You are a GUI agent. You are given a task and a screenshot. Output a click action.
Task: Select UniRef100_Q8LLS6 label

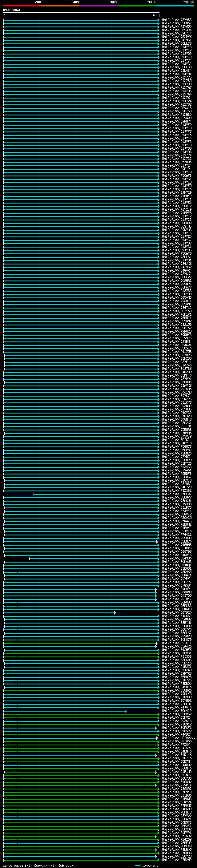click(x=177, y=43)
